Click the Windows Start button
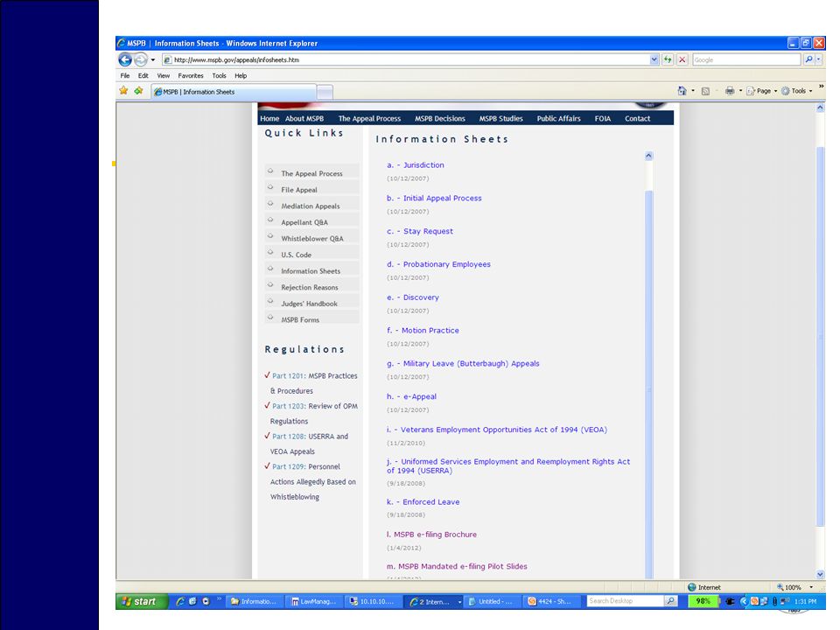840x630 pixels. (142, 602)
